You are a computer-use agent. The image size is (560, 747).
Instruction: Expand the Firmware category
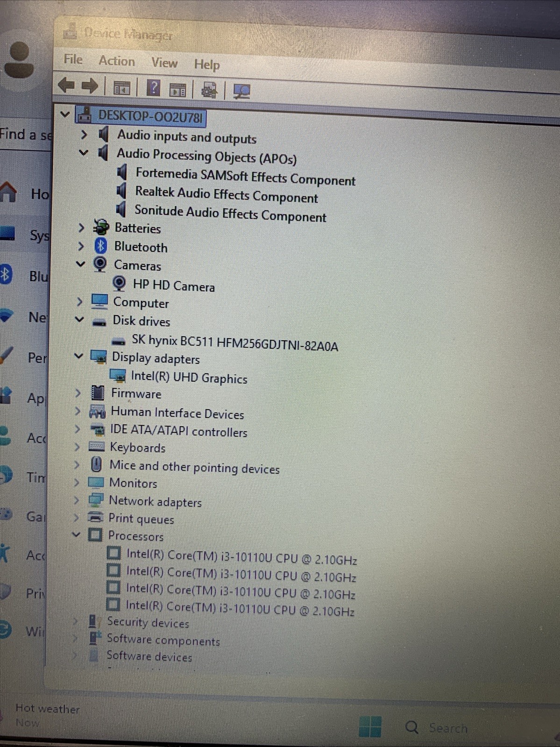[x=78, y=393]
